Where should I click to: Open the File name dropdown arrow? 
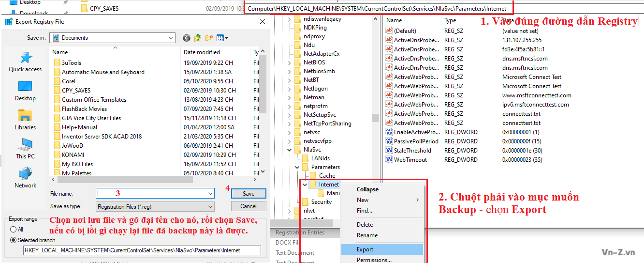point(210,193)
